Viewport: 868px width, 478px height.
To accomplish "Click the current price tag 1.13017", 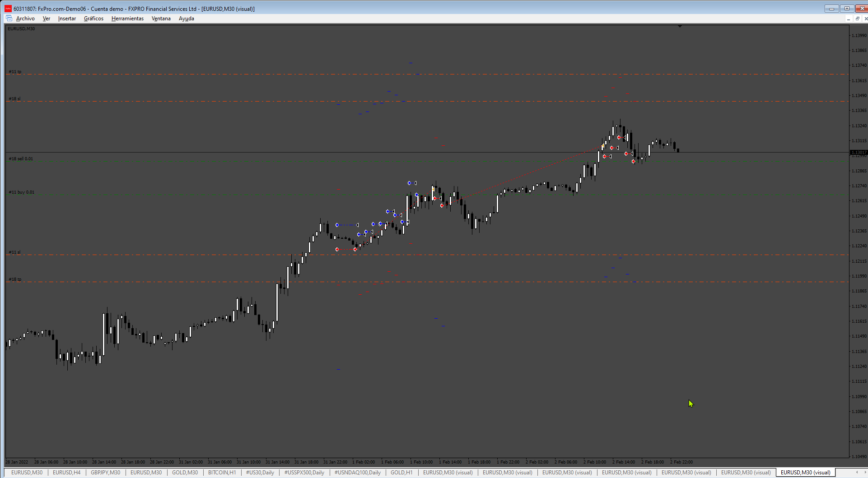I will coord(859,153).
